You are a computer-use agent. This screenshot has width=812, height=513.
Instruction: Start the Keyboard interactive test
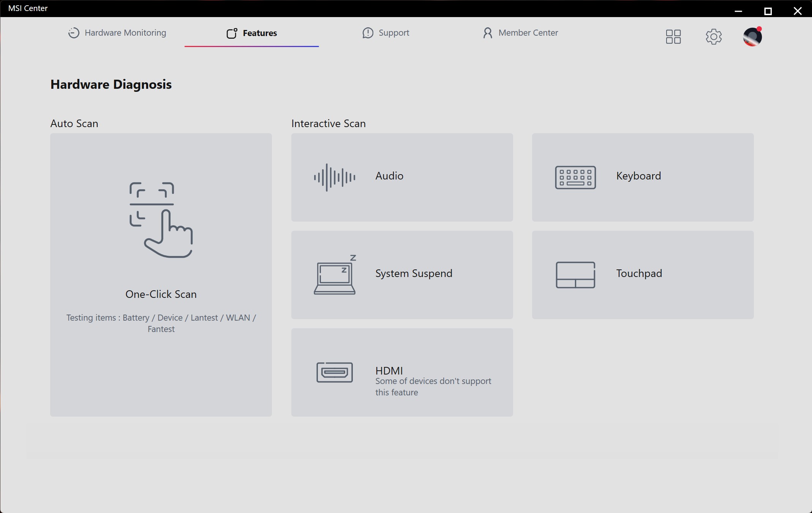click(x=643, y=177)
